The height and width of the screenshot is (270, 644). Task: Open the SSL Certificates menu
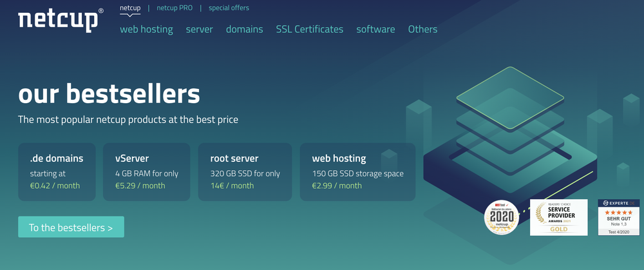pos(310,29)
